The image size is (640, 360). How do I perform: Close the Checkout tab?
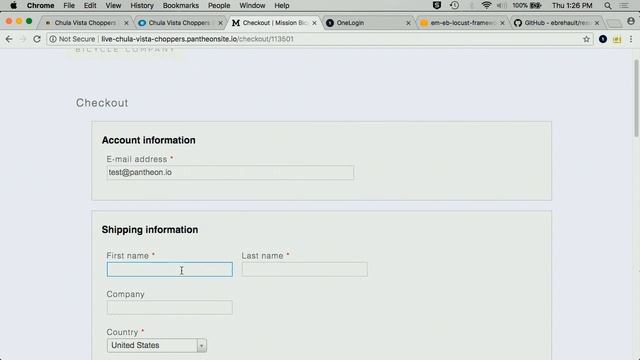pos(314,23)
